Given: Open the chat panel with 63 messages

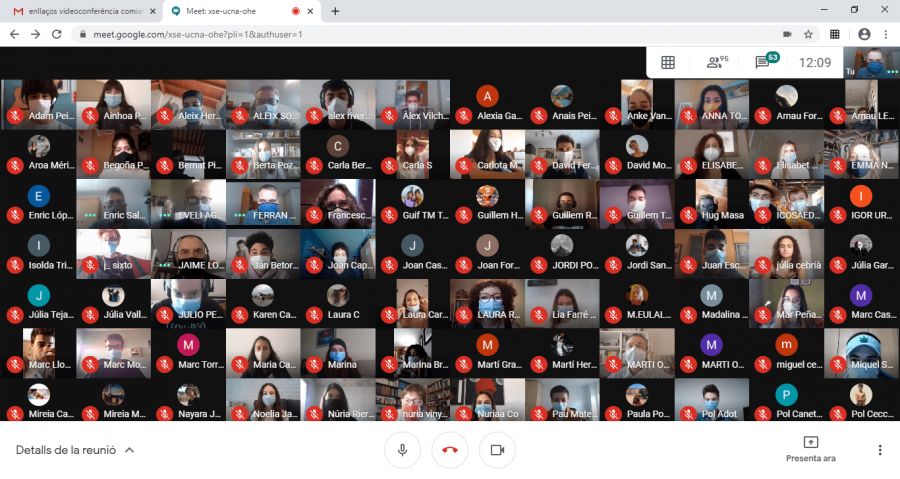Looking at the screenshot, I should [765, 62].
